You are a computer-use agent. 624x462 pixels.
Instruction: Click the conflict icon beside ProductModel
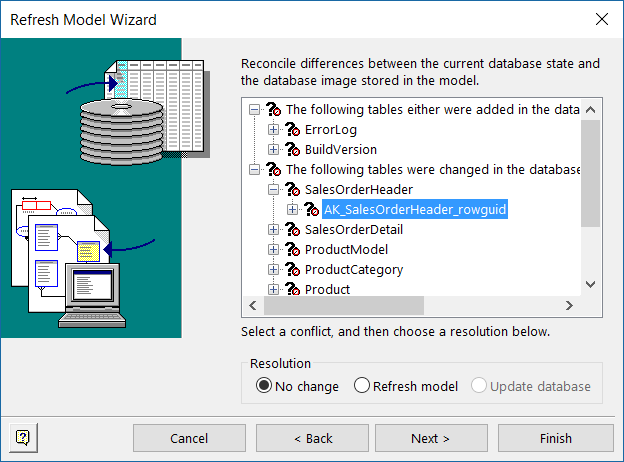click(x=292, y=250)
